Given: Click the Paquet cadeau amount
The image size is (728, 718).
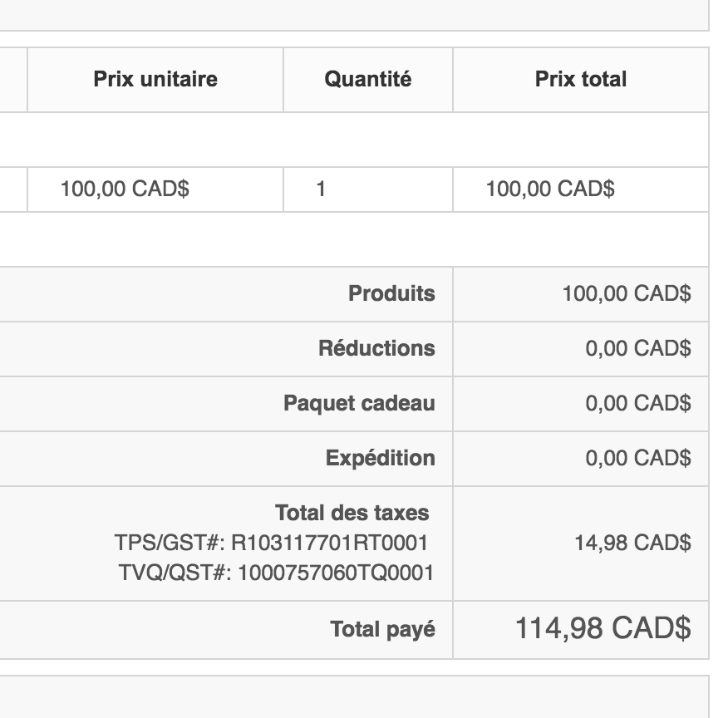Looking at the screenshot, I should [x=637, y=403].
